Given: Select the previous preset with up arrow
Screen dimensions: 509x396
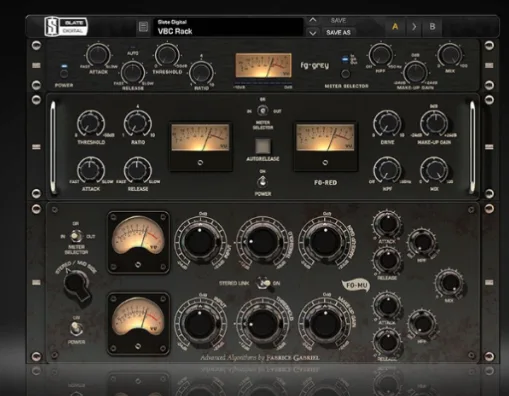Looking at the screenshot, I should (313, 20).
